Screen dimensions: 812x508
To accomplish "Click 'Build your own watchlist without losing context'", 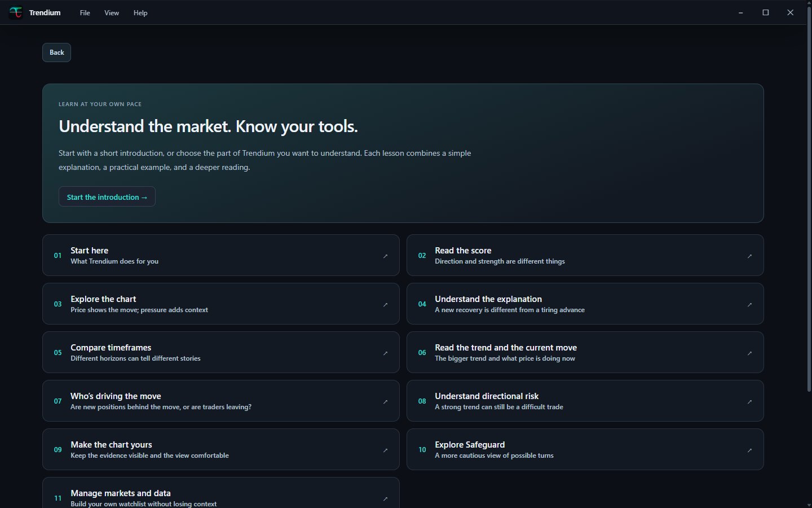I will pos(143,504).
